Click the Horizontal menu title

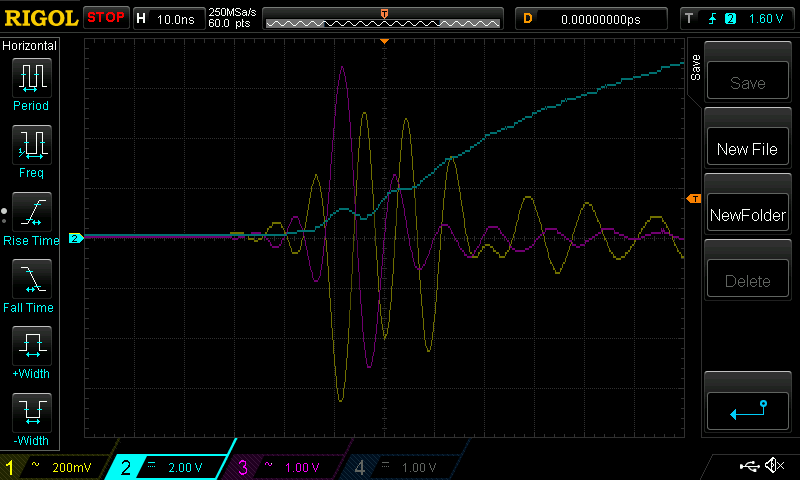tap(30, 46)
